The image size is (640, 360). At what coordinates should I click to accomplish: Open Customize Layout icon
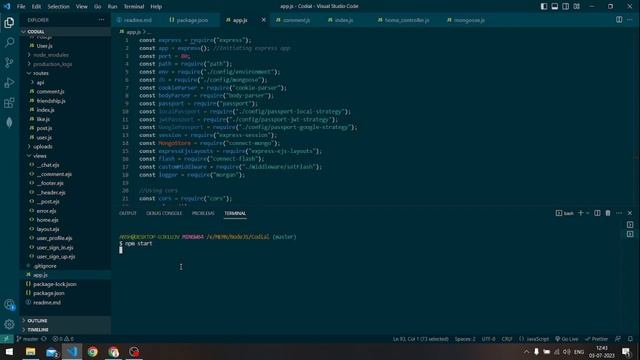577,6
